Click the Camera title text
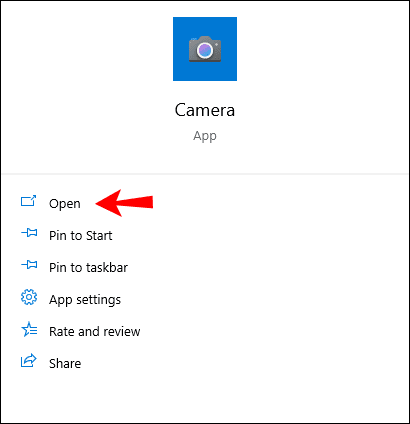Screen dimensions: 410x424 205,110
